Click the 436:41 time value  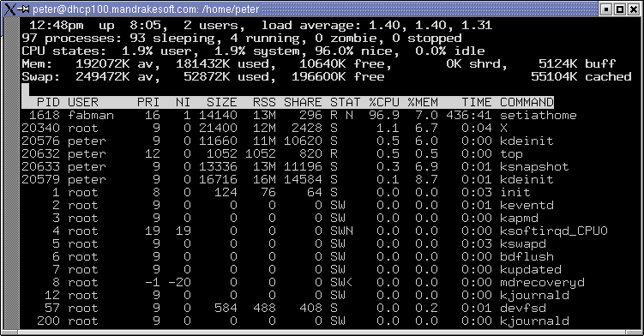tap(468, 115)
